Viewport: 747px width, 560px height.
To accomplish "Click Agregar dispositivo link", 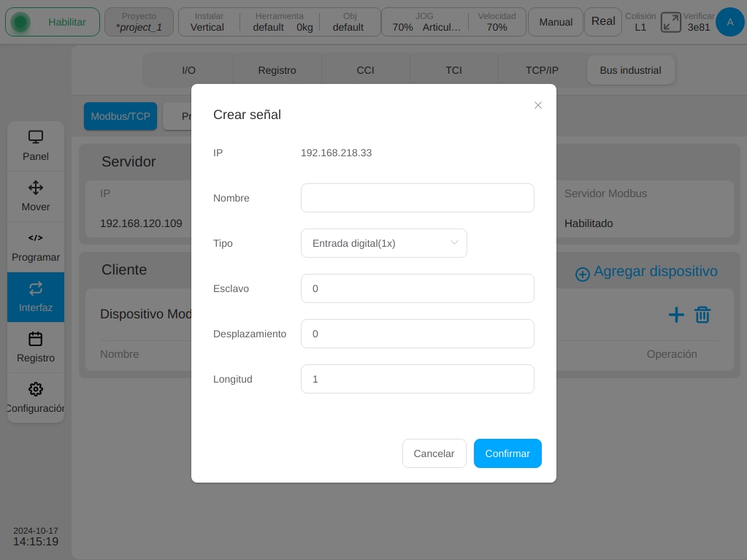I will pyautogui.click(x=646, y=272).
